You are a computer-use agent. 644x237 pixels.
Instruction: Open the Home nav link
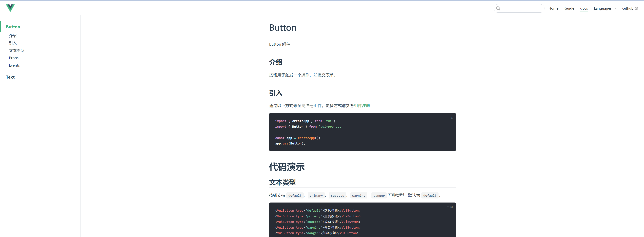coord(553,8)
